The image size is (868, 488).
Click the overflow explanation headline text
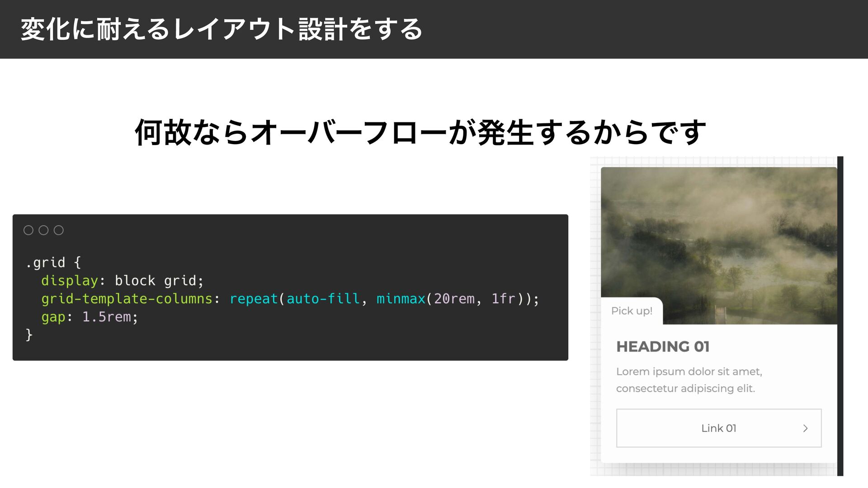click(420, 132)
